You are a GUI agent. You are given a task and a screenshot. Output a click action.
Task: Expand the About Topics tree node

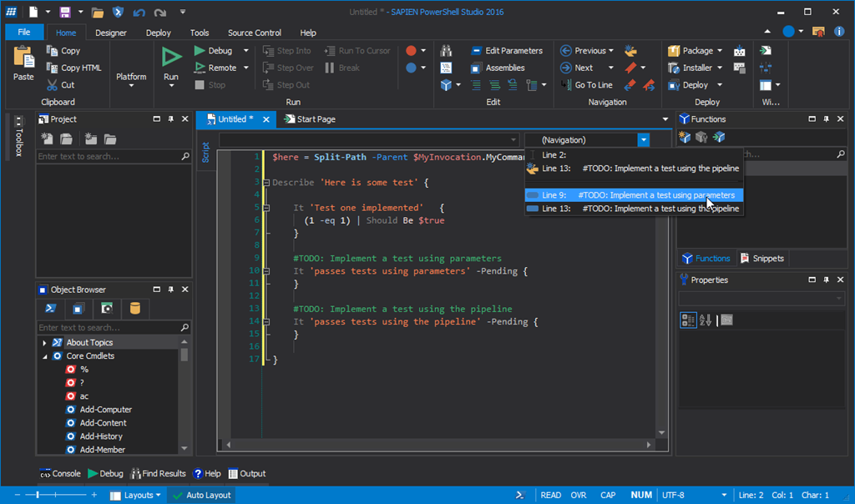[44, 343]
